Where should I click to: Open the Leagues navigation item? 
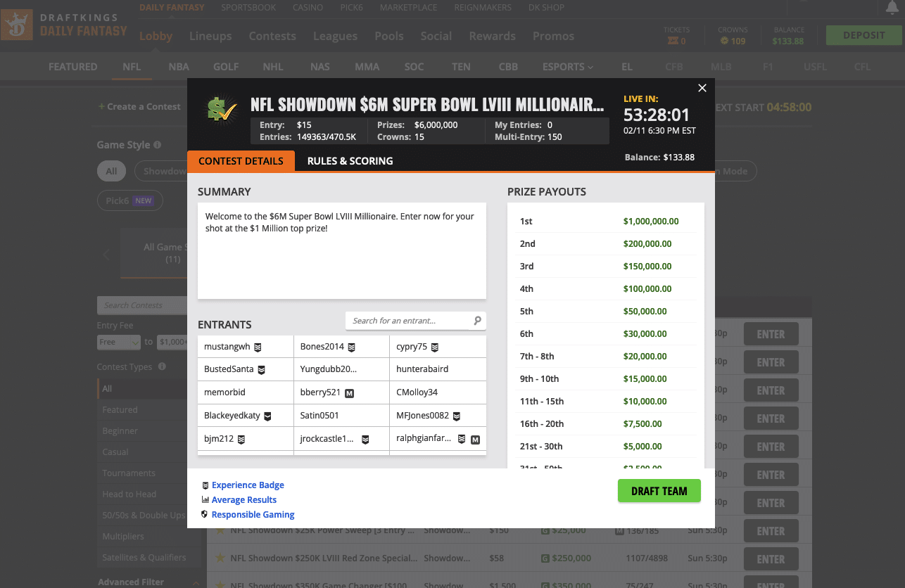(x=335, y=36)
